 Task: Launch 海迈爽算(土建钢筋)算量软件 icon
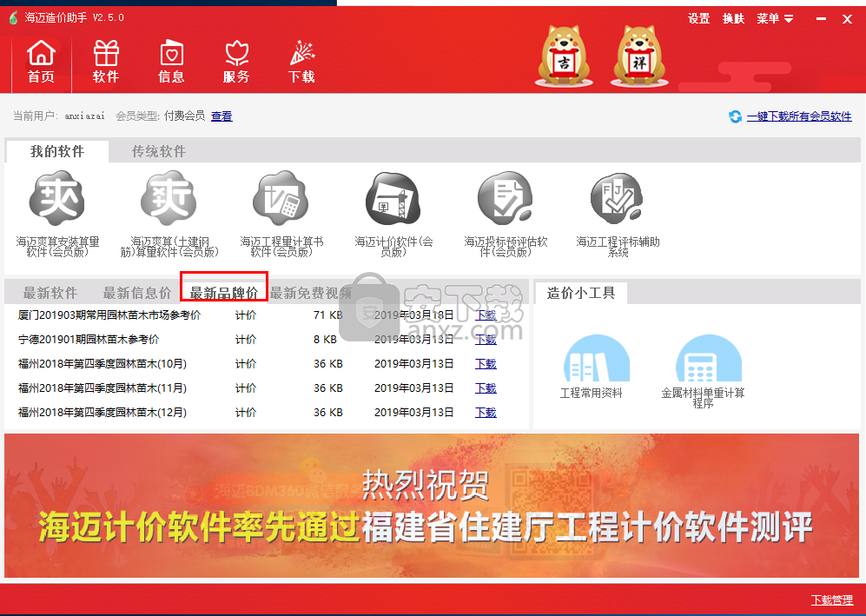[169, 198]
